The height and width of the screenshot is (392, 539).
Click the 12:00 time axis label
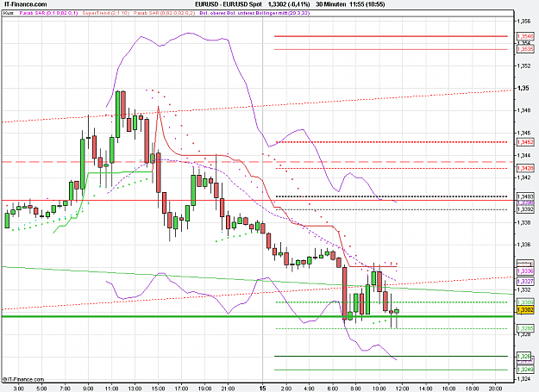click(x=403, y=389)
